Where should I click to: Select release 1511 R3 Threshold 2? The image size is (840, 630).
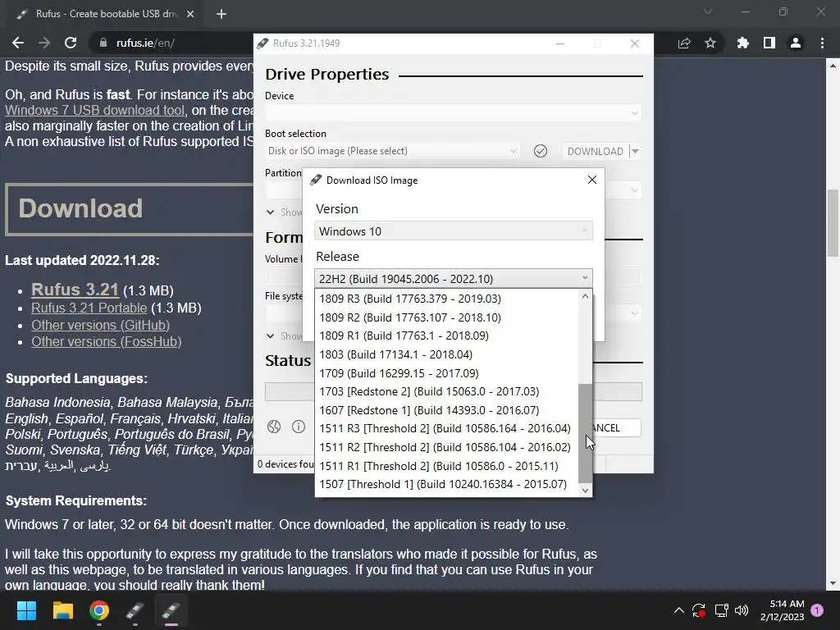[446, 428]
